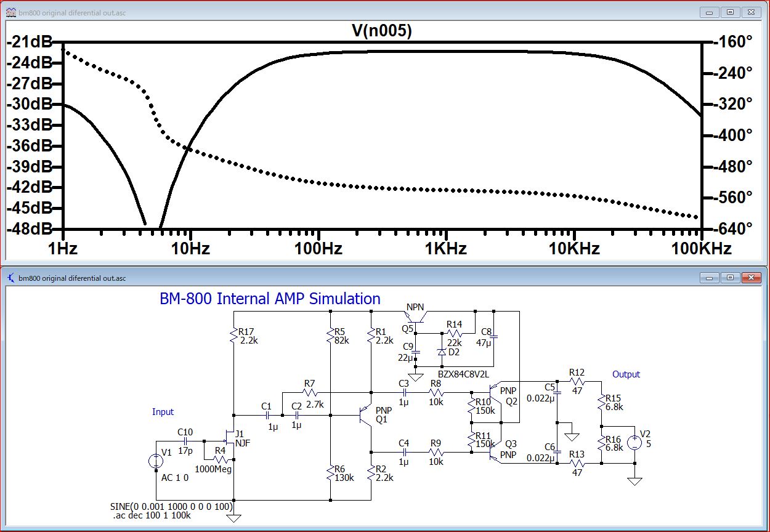Click the V(n005) trace label in the plot

click(x=382, y=32)
